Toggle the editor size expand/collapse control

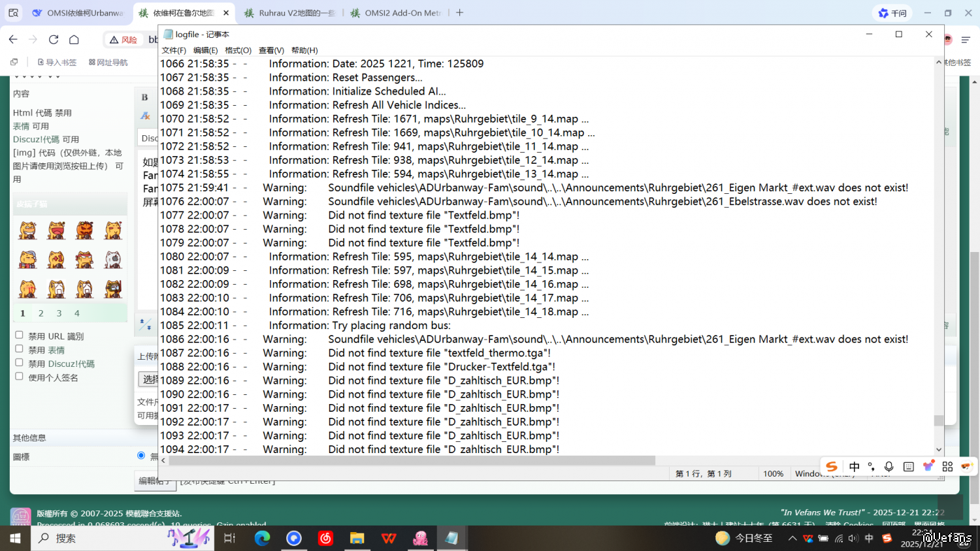coord(145,324)
